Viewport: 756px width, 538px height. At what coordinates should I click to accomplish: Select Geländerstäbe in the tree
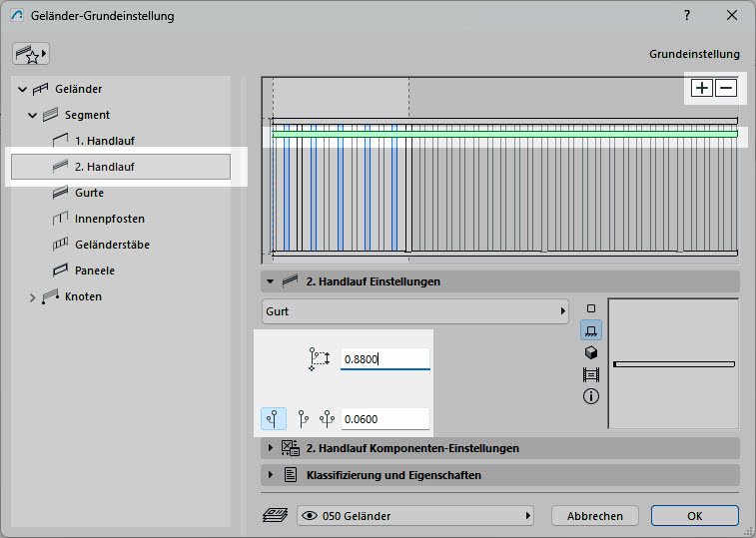click(112, 245)
